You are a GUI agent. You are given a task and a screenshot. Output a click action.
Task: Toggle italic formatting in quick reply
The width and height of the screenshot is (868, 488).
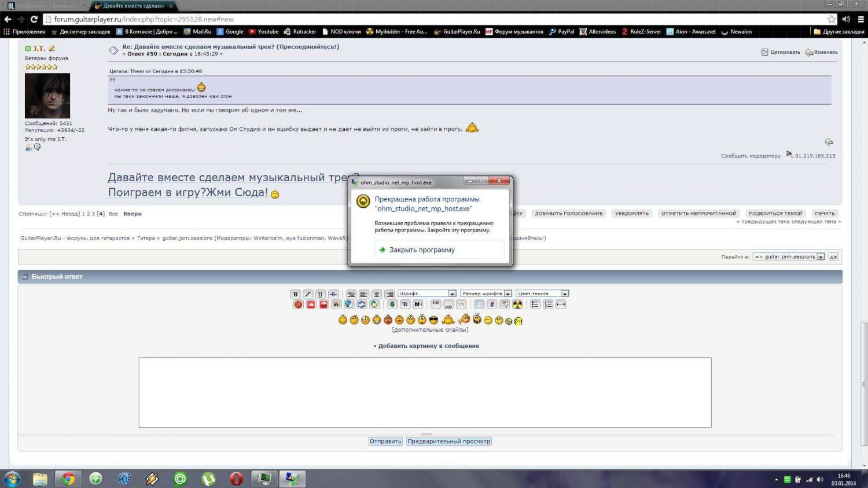click(x=308, y=294)
